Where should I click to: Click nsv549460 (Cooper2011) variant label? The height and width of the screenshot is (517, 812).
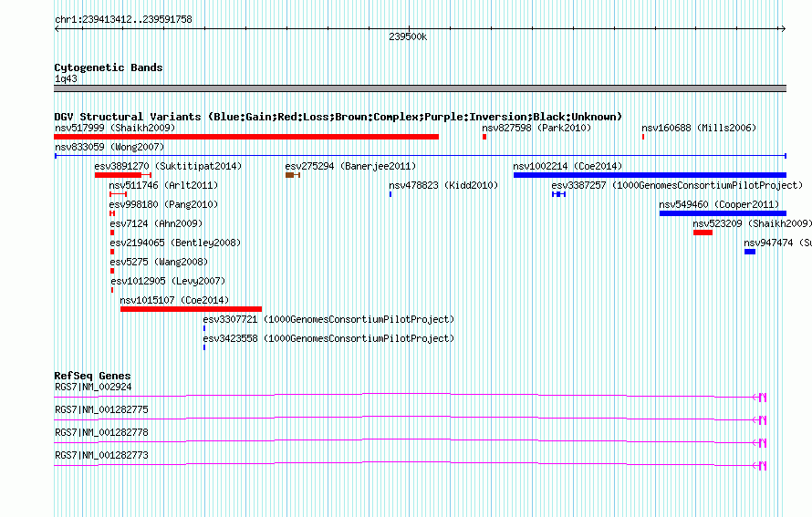[719, 204]
